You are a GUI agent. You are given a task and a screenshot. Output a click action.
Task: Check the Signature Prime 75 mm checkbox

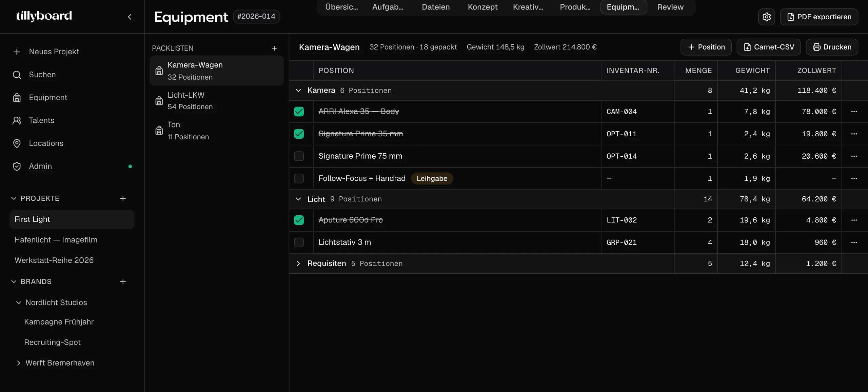click(299, 156)
